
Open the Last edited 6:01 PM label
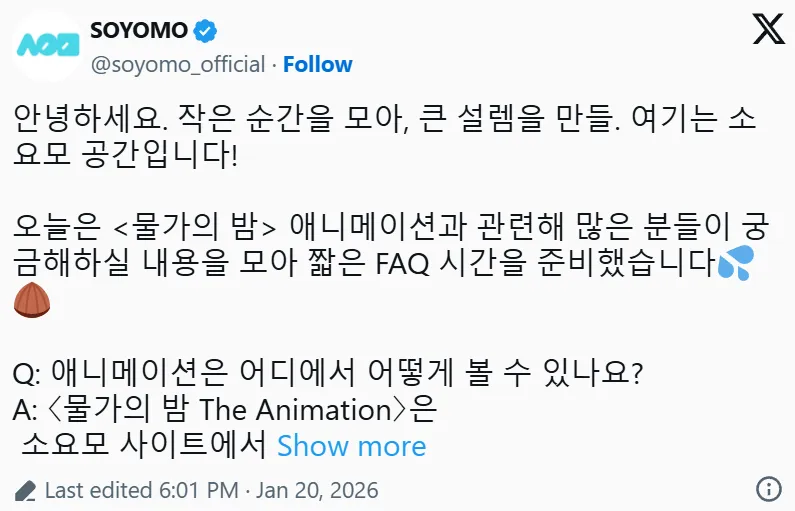(x=141, y=491)
